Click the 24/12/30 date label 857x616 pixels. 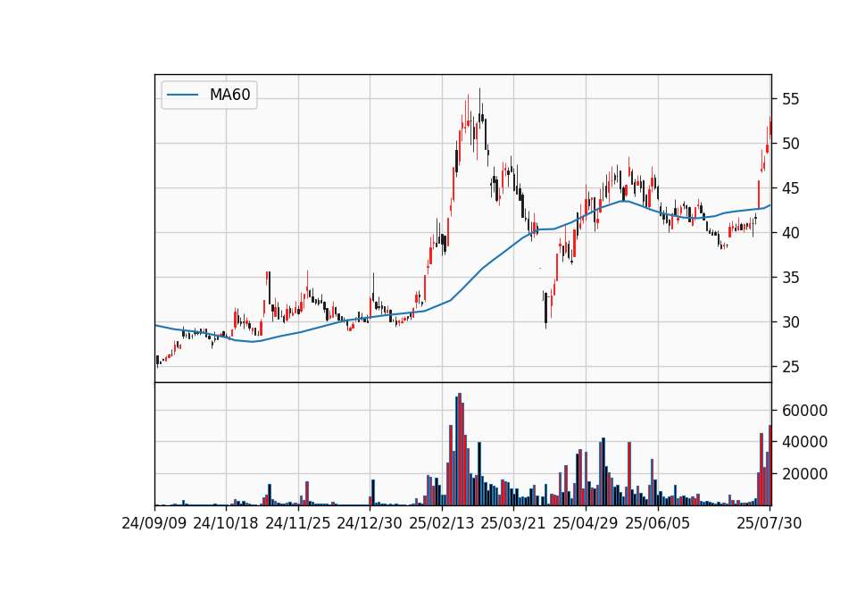(370, 523)
